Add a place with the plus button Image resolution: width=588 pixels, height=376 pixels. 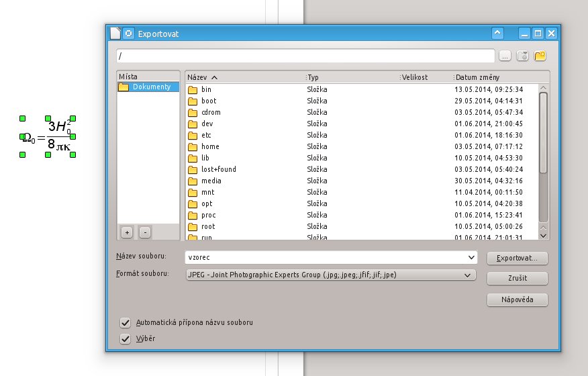click(127, 233)
